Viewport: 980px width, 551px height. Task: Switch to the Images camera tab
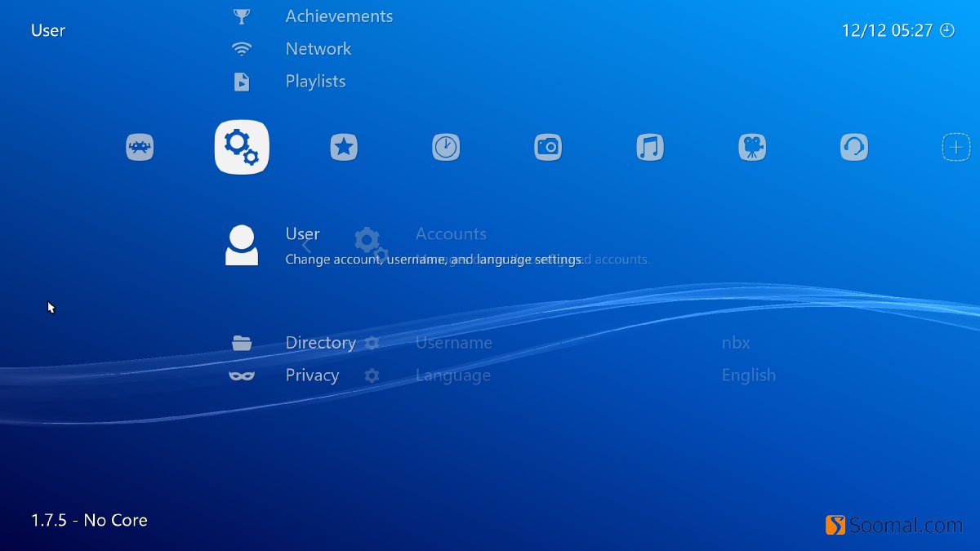(x=548, y=148)
